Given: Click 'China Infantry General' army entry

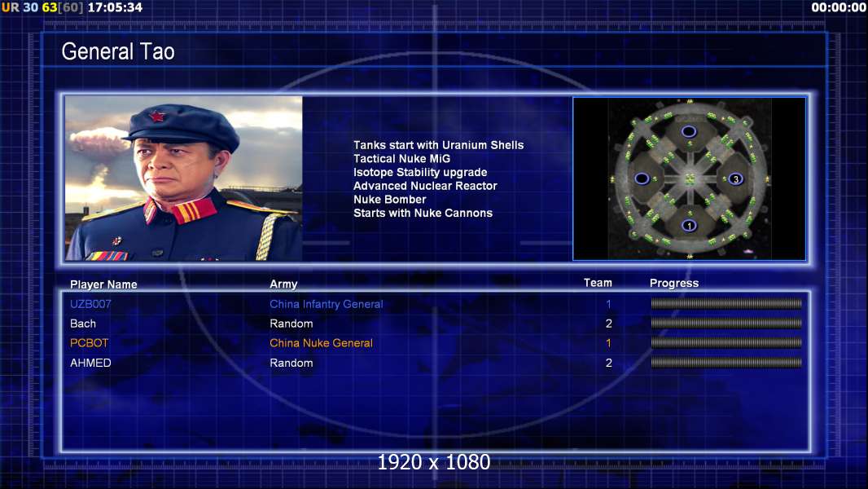Looking at the screenshot, I should tap(326, 304).
